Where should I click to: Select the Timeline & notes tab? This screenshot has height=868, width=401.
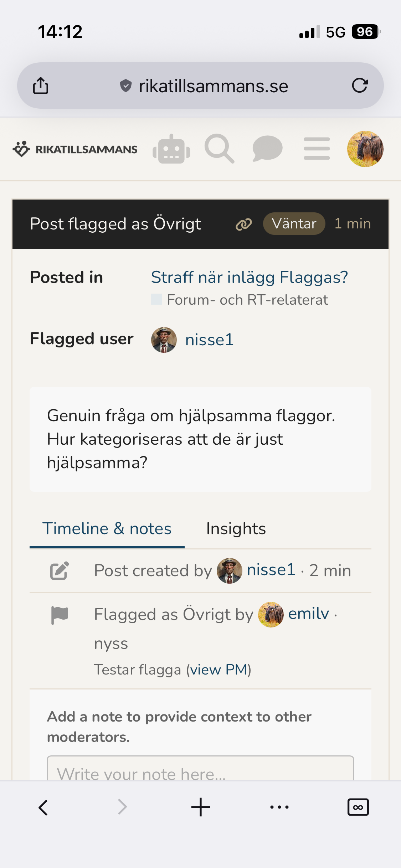(107, 529)
